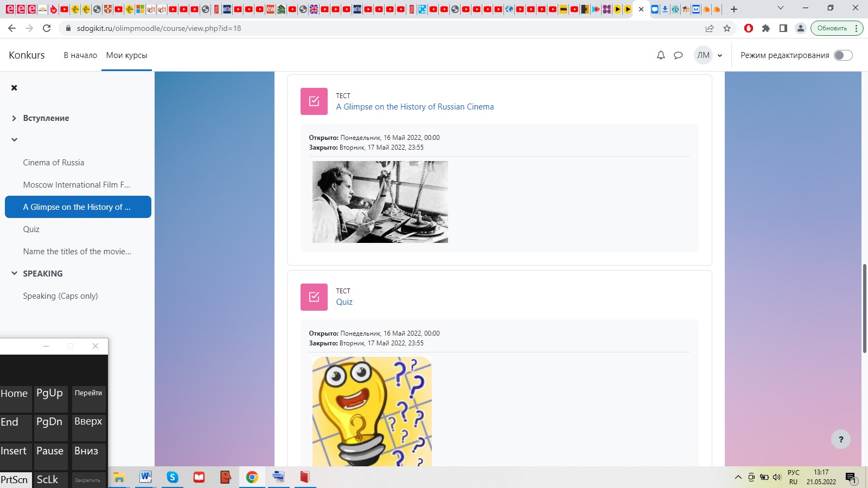
Task: Open the browser extensions puzzle icon
Action: [766, 28]
